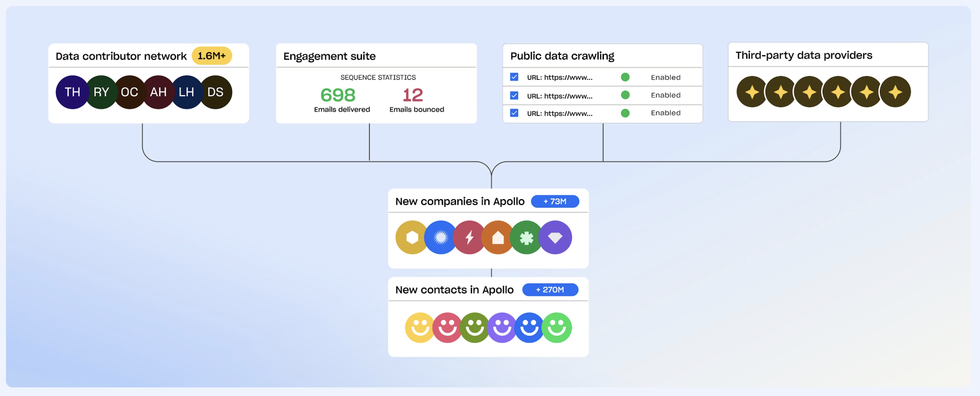Image resolution: width=980 pixels, height=396 pixels.
Task: Select the orange house company icon
Action: click(x=498, y=237)
